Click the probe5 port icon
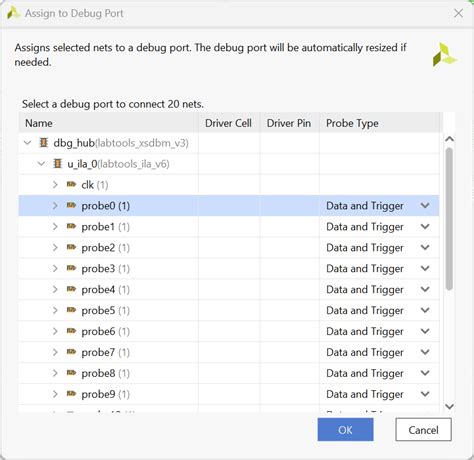Viewport: 474px width, 460px height. tap(71, 310)
